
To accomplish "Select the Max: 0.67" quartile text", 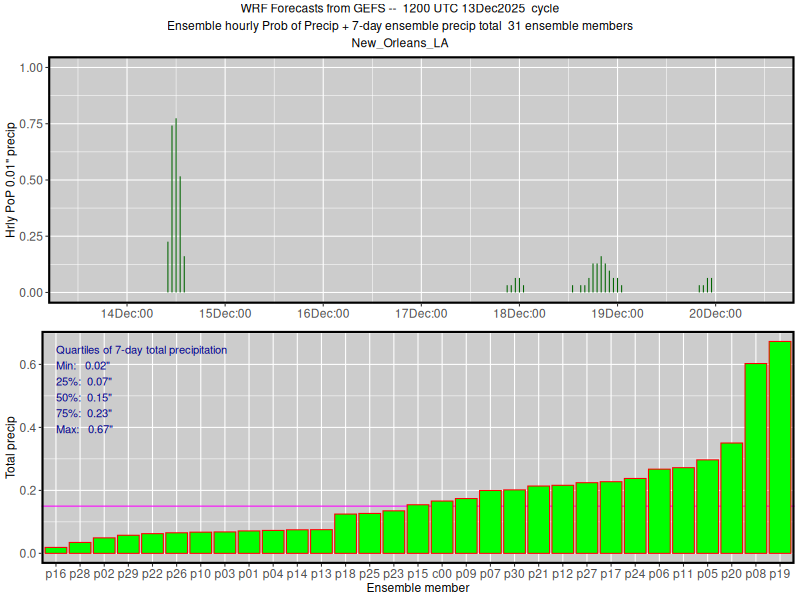I will click(x=85, y=429).
